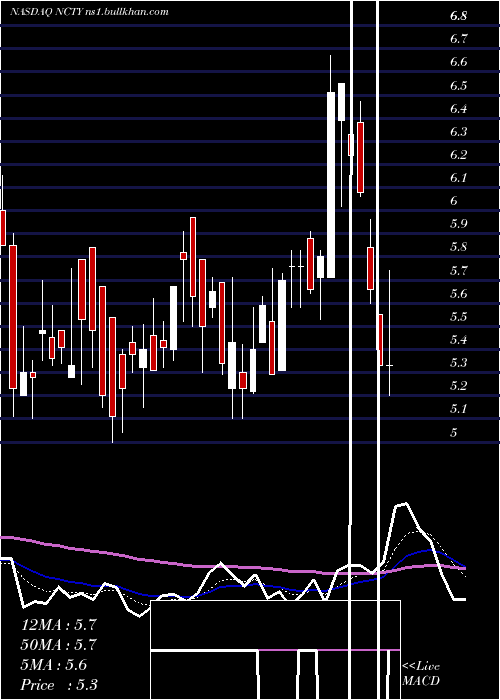Select the 5.5 price axis label
The image size is (500, 700).
coord(458,317)
